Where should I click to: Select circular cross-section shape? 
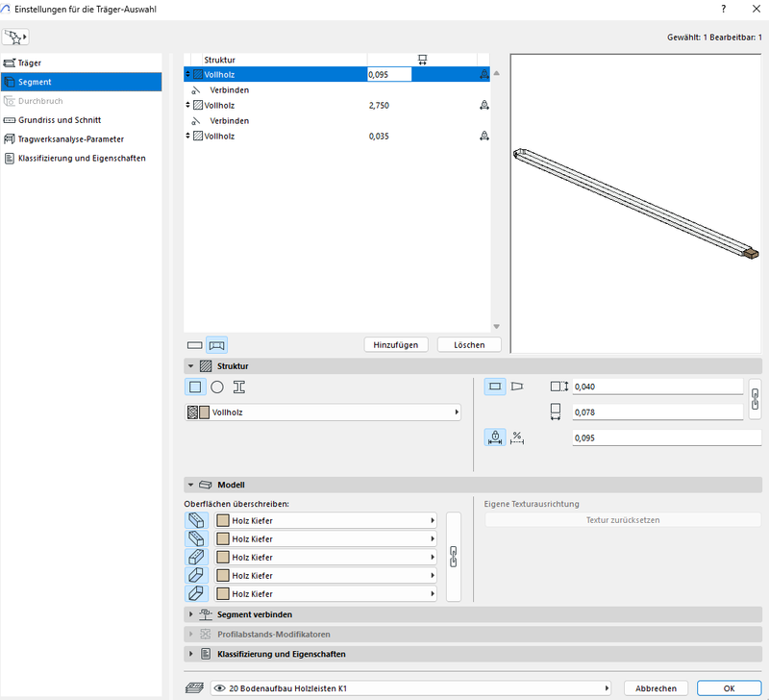(x=217, y=387)
